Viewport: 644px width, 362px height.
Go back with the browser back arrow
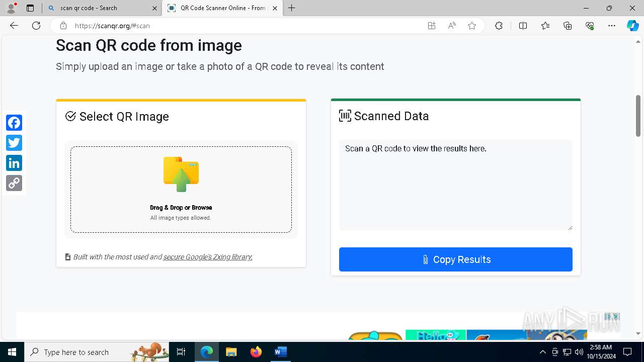14,26
